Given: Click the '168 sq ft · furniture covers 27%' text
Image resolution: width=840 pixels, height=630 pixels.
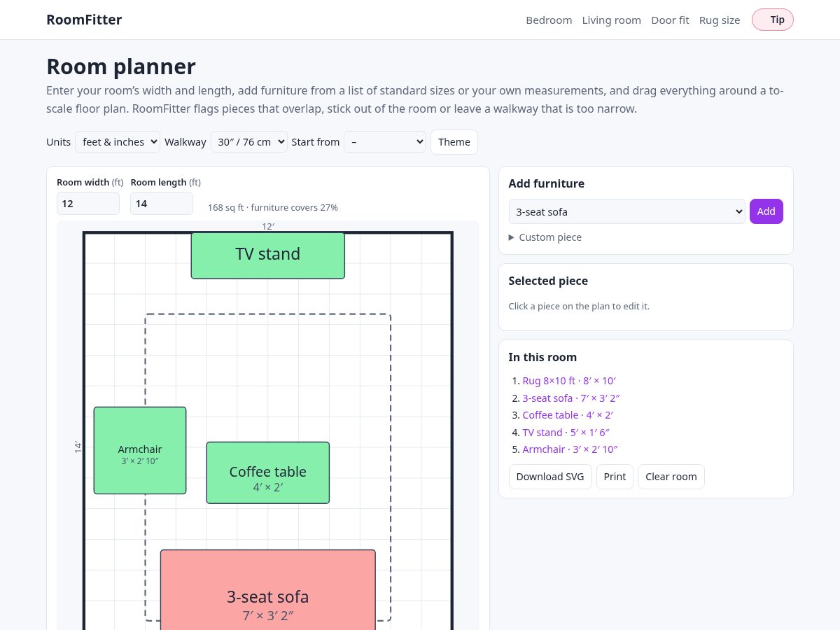Looking at the screenshot, I should 273,207.
